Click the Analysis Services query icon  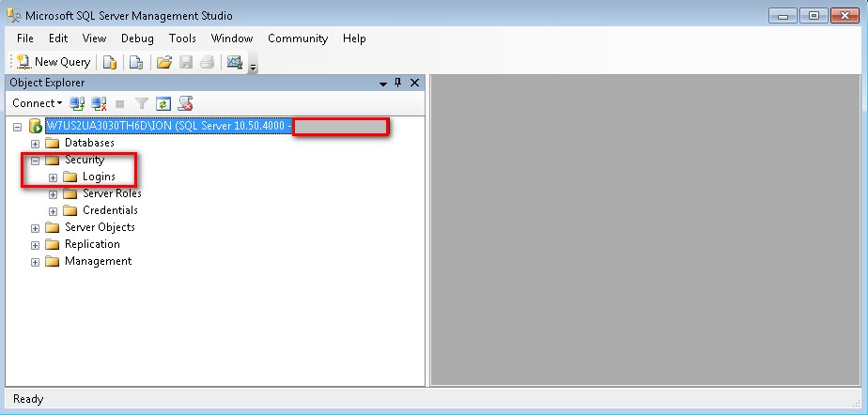click(136, 62)
